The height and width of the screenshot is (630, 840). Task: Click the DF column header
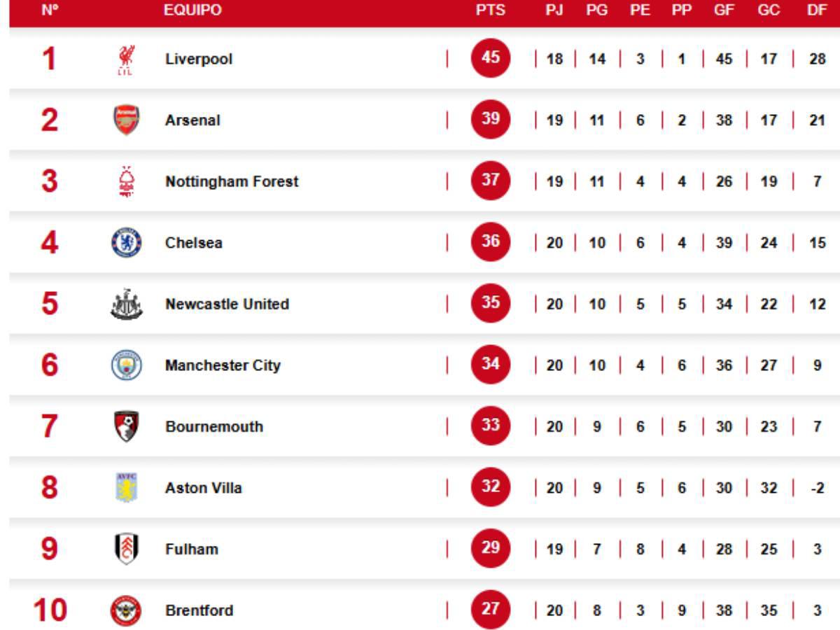817,10
